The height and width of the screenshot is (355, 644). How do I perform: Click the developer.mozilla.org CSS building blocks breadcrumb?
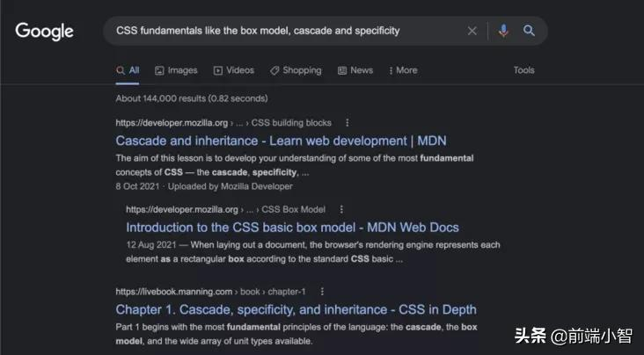(223, 123)
